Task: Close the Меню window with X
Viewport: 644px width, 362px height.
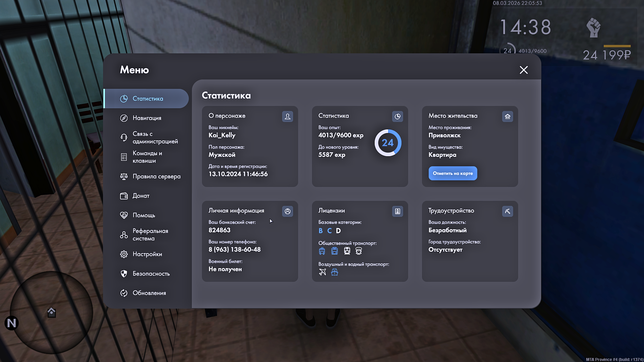Action: click(x=524, y=70)
